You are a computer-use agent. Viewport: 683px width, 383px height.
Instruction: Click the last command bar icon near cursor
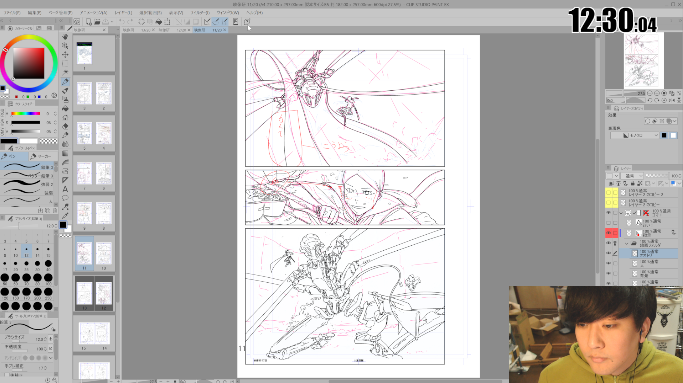(x=247, y=21)
